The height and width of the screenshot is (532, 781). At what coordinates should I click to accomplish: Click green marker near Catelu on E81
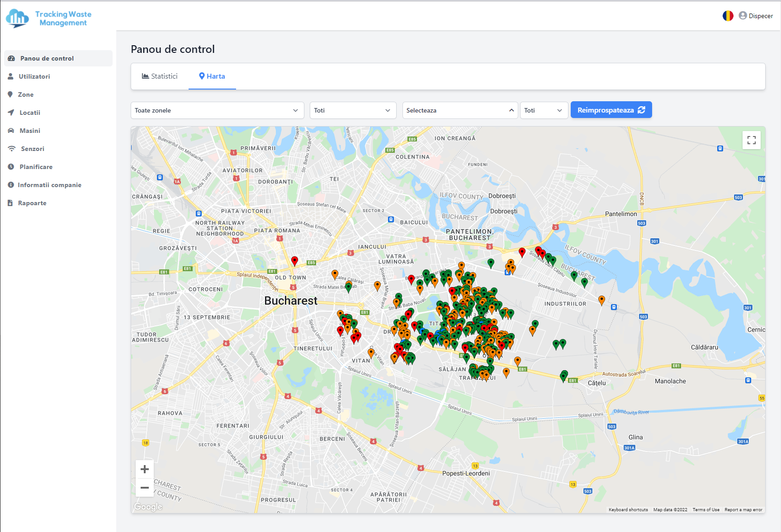pyautogui.click(x=564, y=376)
